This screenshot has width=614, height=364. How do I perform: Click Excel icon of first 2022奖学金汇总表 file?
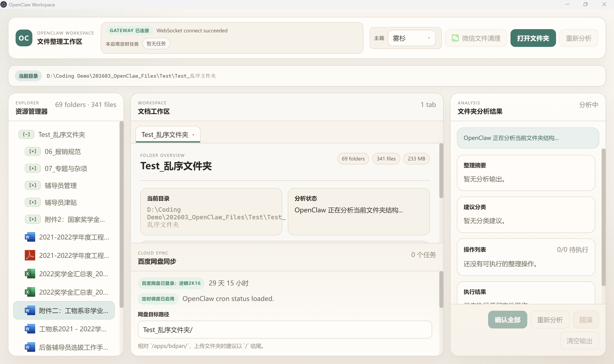30,274
